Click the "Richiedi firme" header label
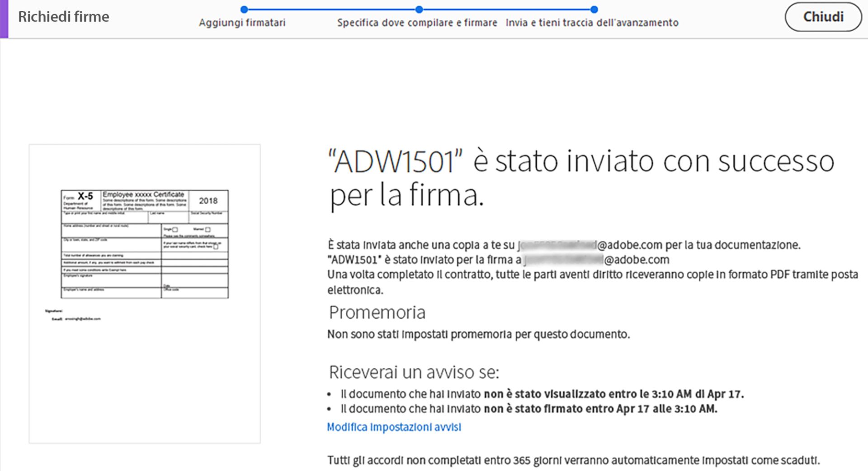The image size is (868, 471). click(x=63, y=16)
